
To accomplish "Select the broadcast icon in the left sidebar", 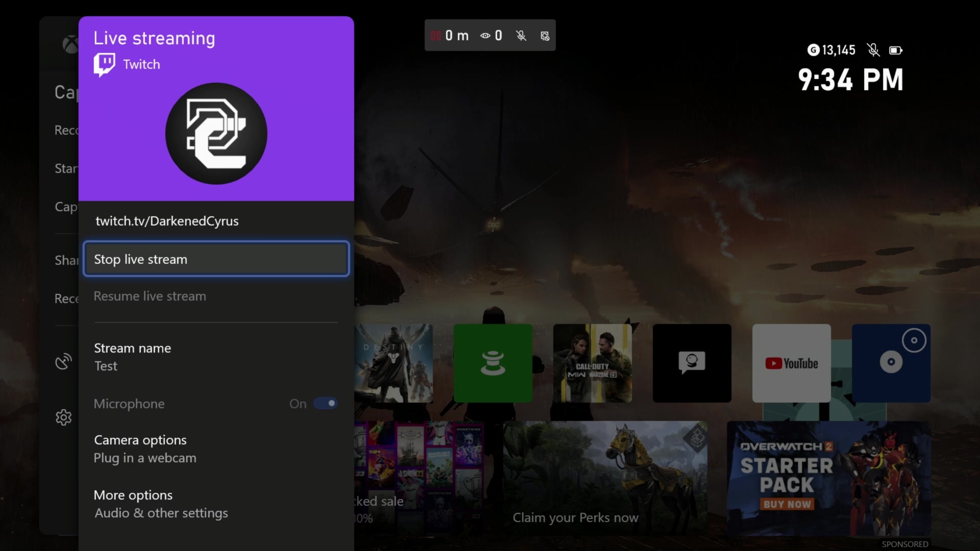I will (x=63, y=361).
